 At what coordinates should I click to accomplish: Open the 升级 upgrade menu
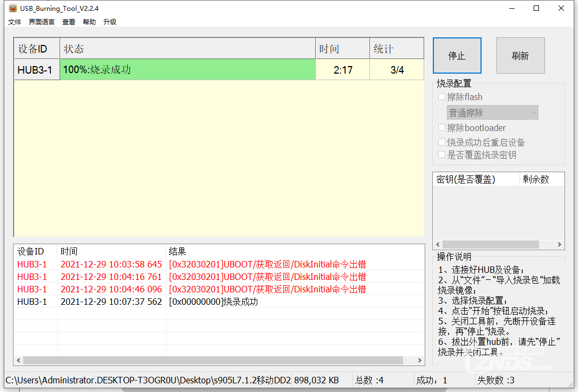110,22
